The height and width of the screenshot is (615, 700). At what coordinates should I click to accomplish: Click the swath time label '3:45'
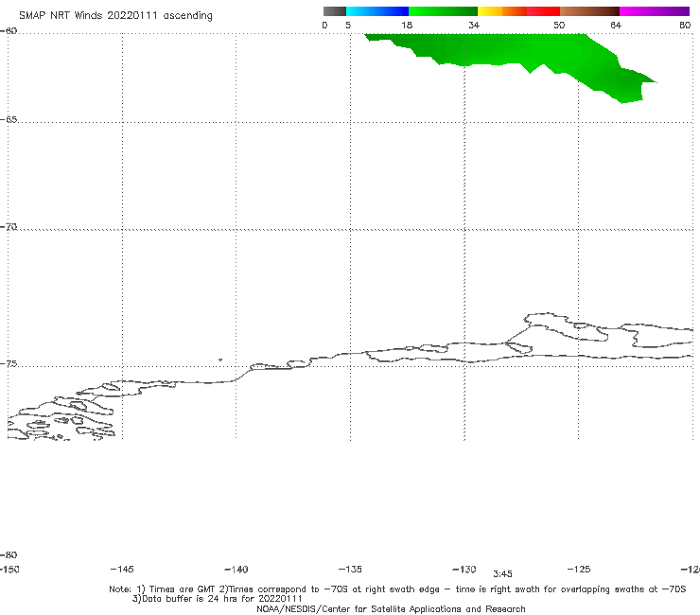502,574
